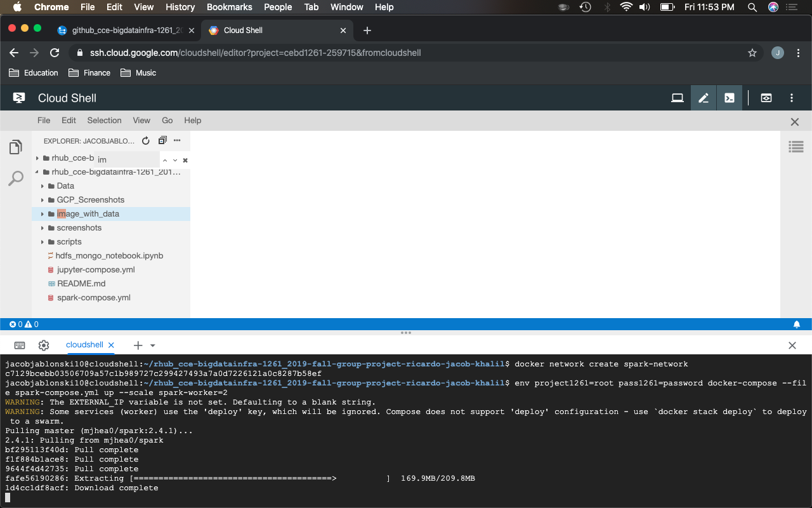
Task: Close the editor pane
Action: pos(794,121)
